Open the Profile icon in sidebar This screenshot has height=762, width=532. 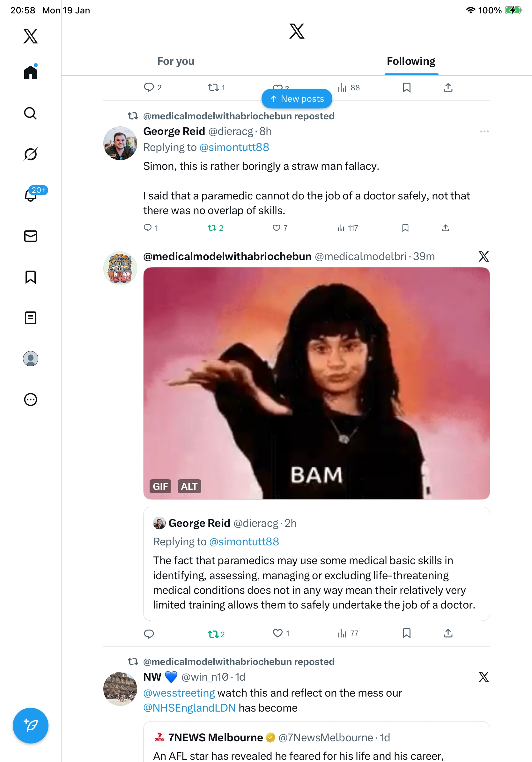pos(31,358)
